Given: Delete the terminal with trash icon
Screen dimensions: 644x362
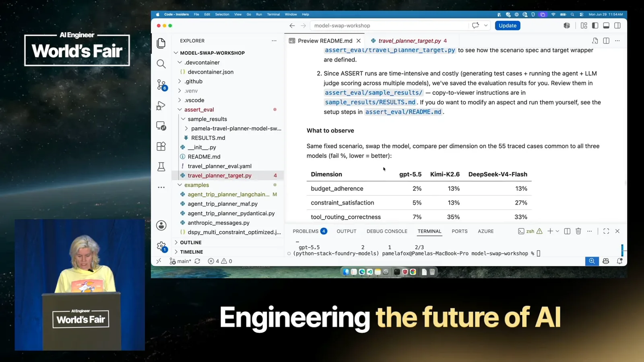Looking at the screenshot, I should 578,231.
